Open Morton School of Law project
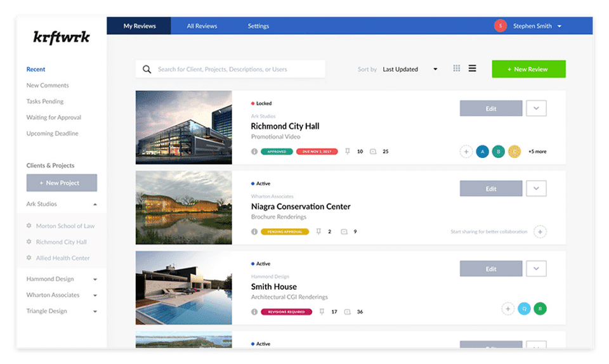This screenshot has height=364, width=609. coord(65,226)
